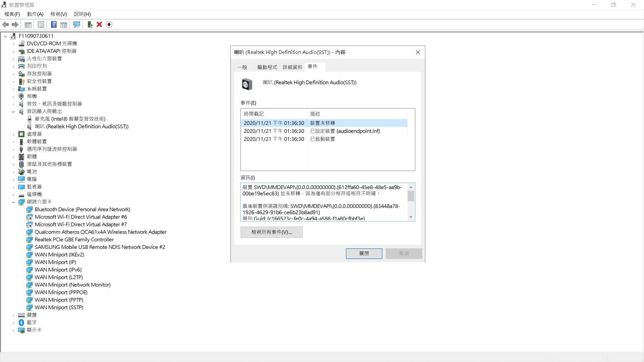Click the scrollbar down arrow in 資訊 box
The height and width of the screenshot is (362, 644).
pyautogui.click(x=411, y=217)
